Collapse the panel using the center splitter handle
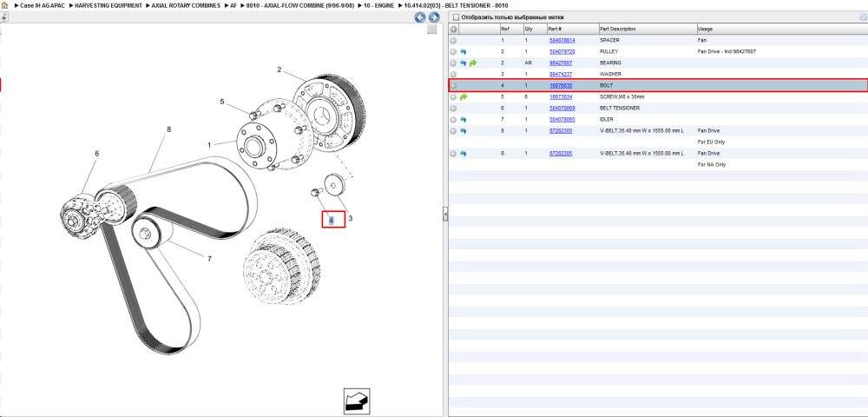 click(445, 215)
